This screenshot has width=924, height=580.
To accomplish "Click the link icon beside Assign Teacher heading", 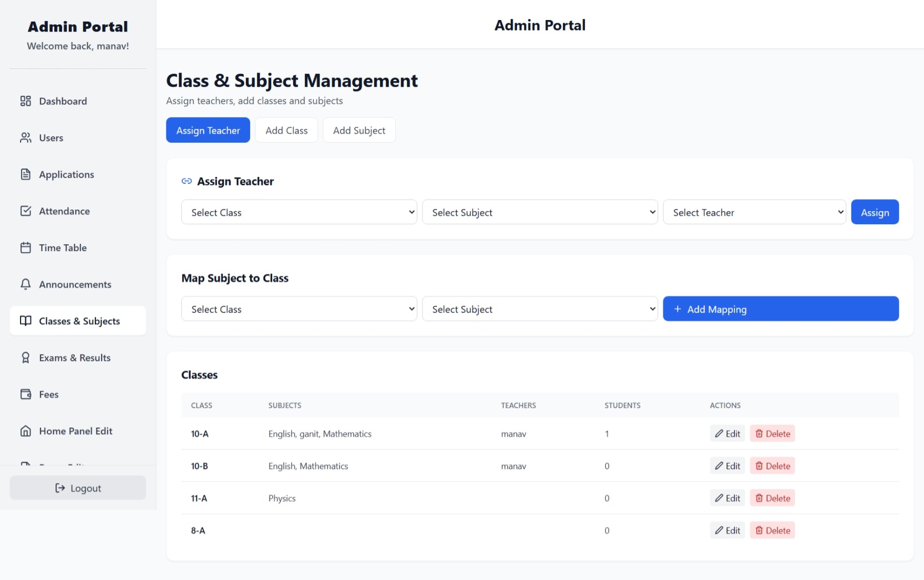I will [186, 181].
